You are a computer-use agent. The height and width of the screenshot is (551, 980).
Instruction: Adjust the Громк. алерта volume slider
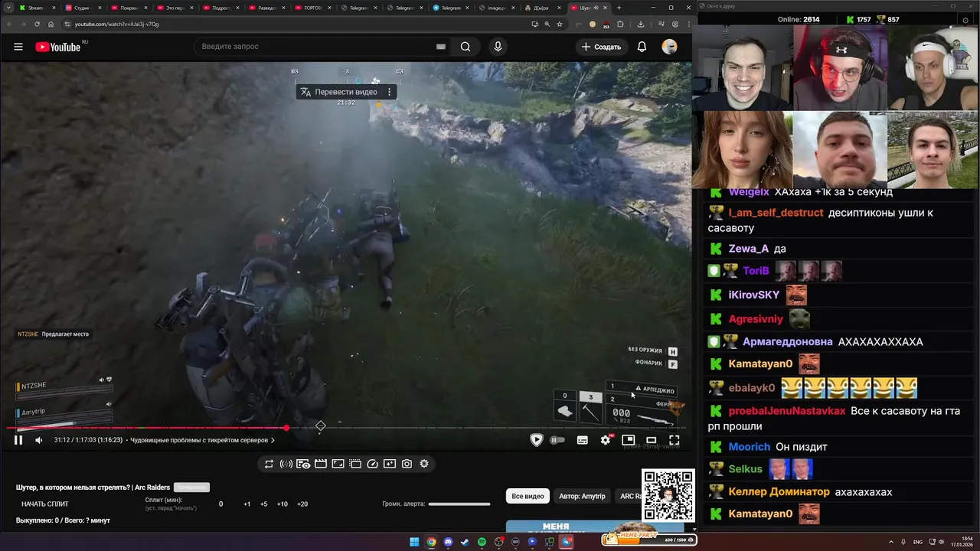pos(459,504)
